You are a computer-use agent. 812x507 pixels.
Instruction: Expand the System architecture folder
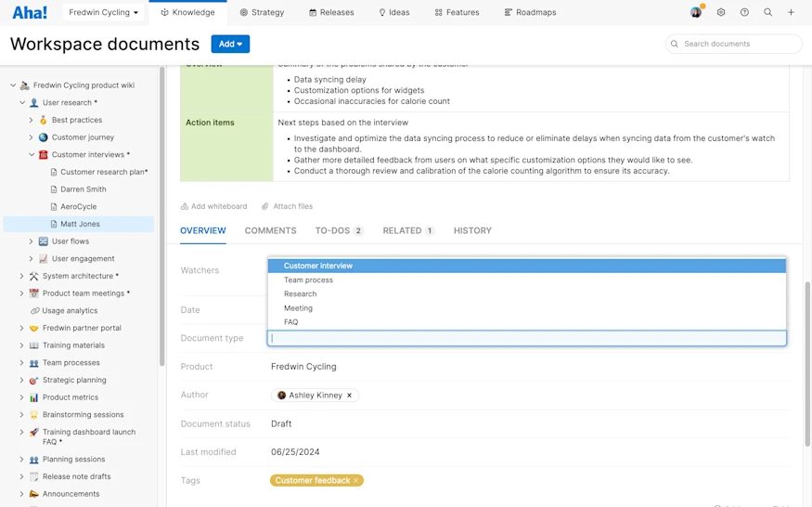pos(21,276)
